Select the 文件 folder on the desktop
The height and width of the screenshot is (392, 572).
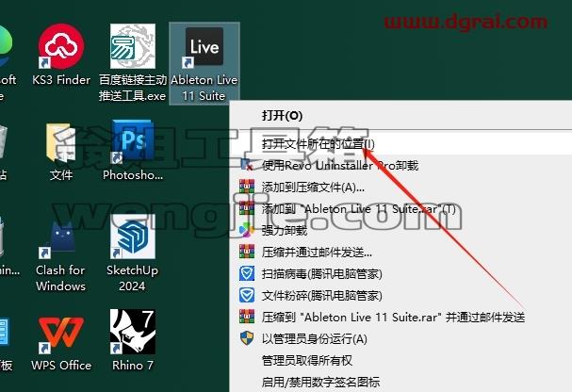coord(61,152)
